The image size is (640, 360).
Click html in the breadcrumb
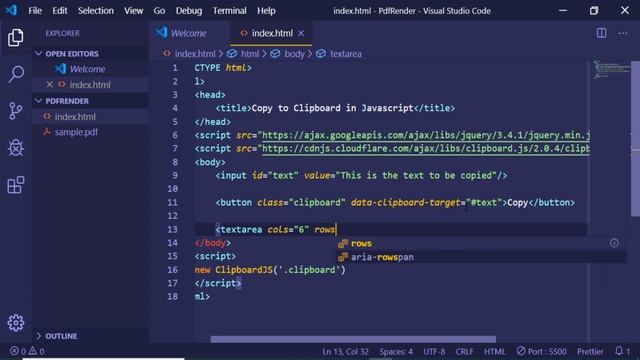point(250,54)
